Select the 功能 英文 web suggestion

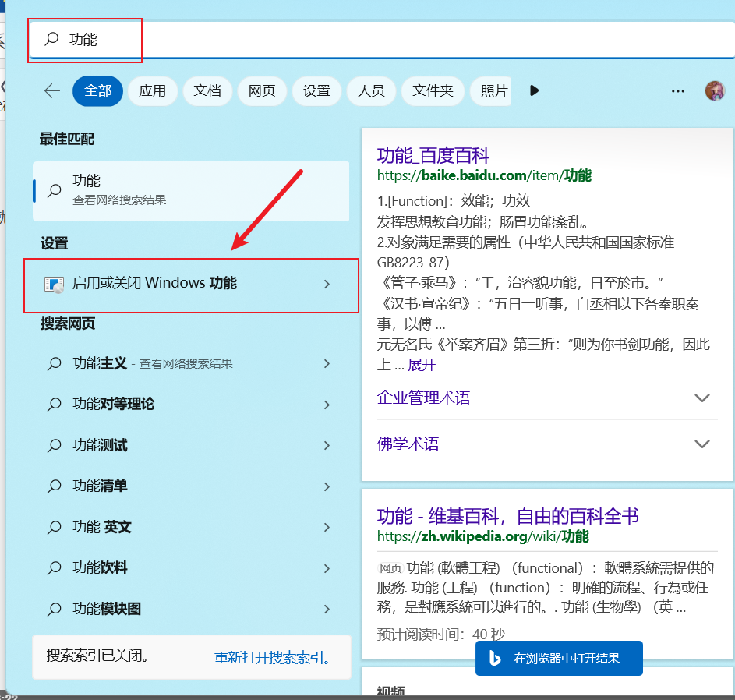pos(191,528)
